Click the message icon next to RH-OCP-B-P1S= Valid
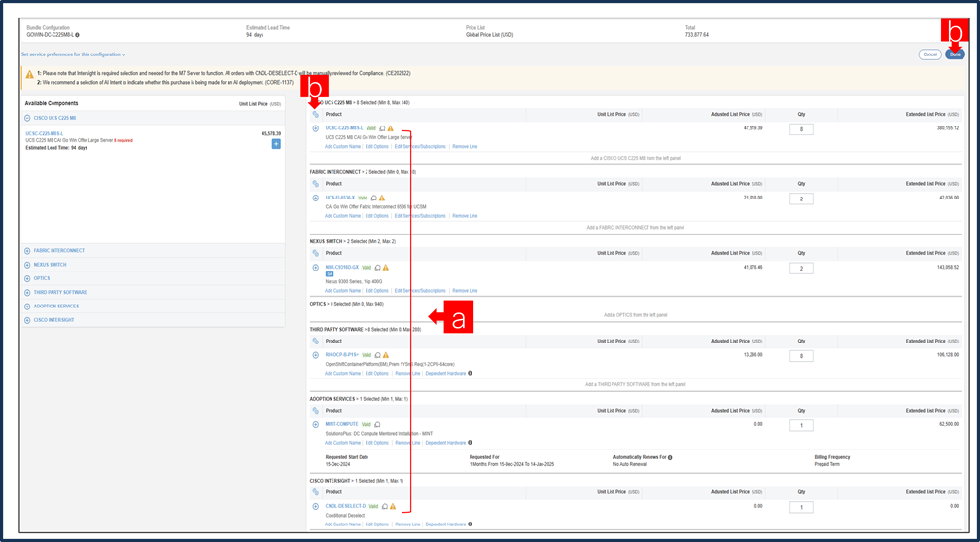The height and width of the screenshot is (542, 980). pos(377,355)
